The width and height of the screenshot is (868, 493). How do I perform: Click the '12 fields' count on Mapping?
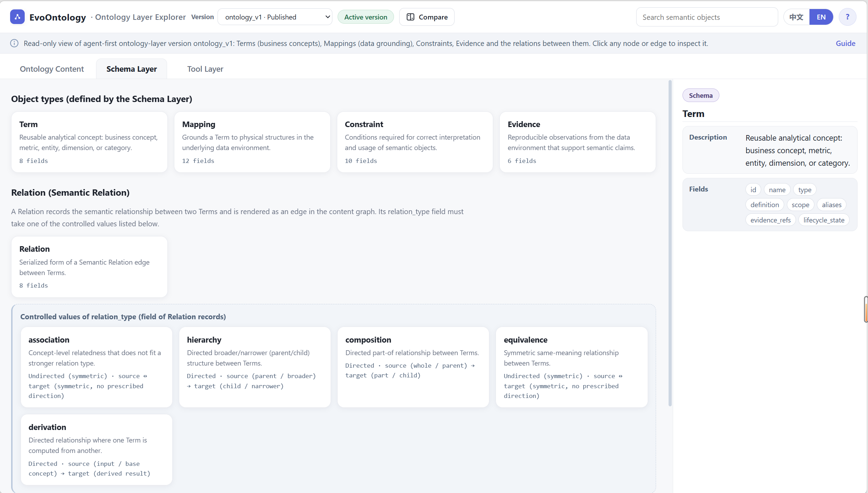198,161
